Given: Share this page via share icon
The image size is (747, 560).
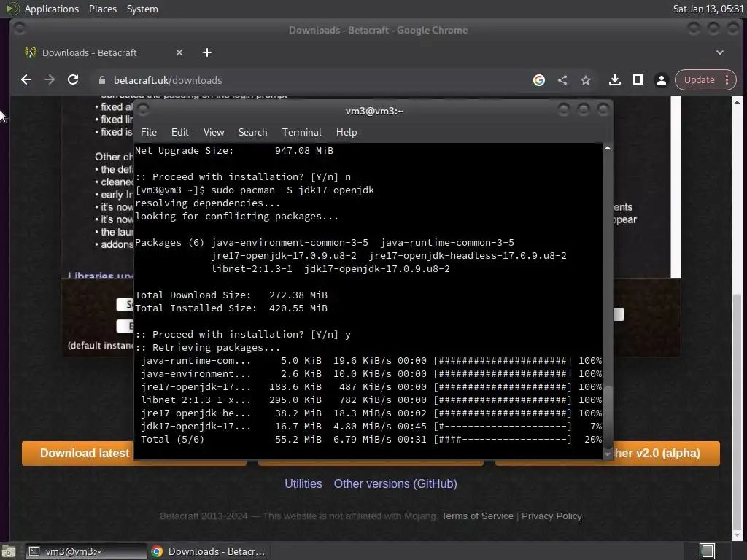Looking at the screenshot, I should point(562,80).
